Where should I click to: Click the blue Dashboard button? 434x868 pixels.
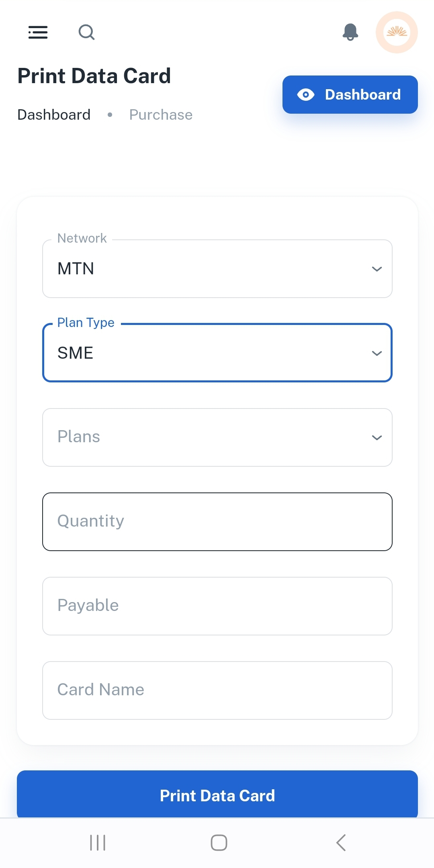coord(350,95)
